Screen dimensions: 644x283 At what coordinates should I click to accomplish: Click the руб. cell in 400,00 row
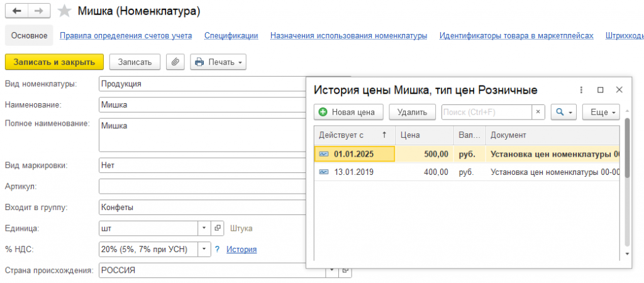coord(469,172)
